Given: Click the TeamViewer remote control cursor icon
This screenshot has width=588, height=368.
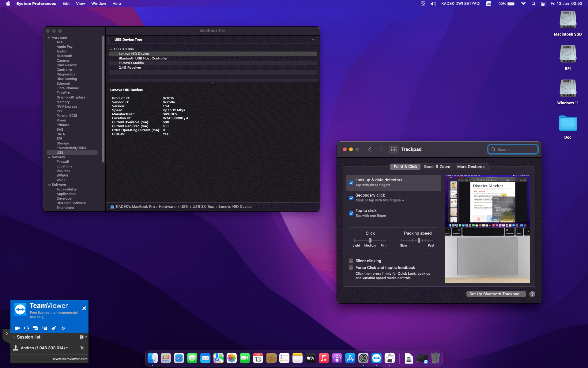Looking at the screenshot, I should [x=82, y=348].
